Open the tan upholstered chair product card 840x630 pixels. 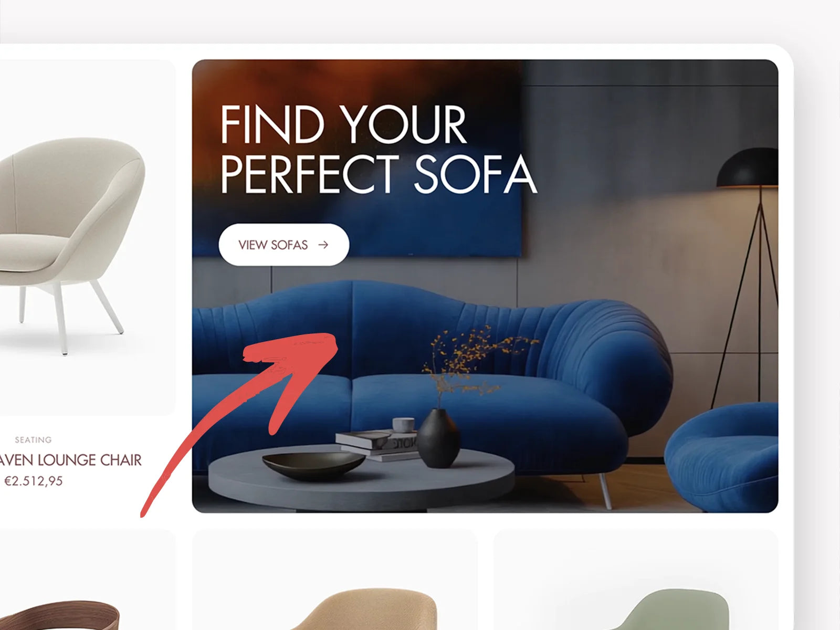334,580
